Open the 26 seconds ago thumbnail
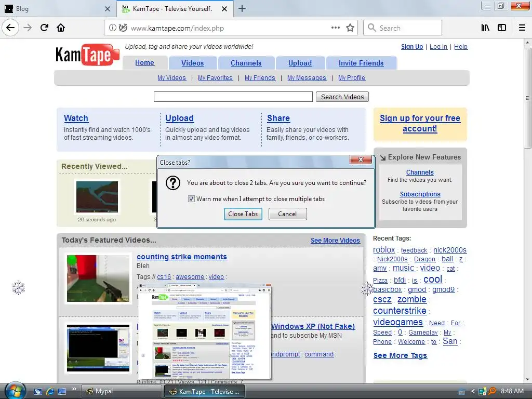This screenshot has height=399, width=532. click(97, 197)
